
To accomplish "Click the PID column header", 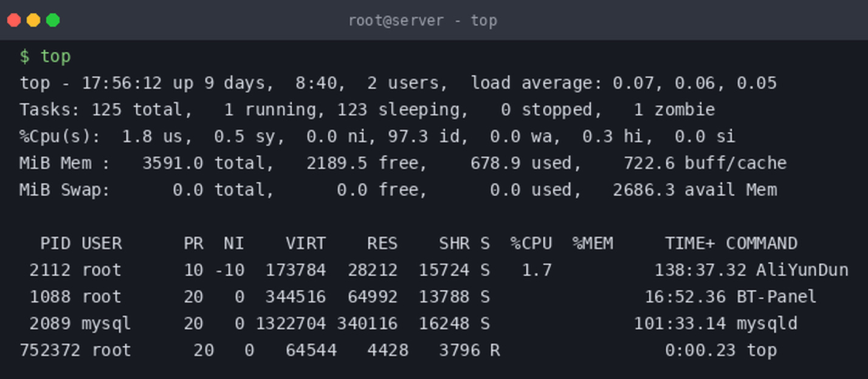I will pyautogui.click(x=55, y=244).
